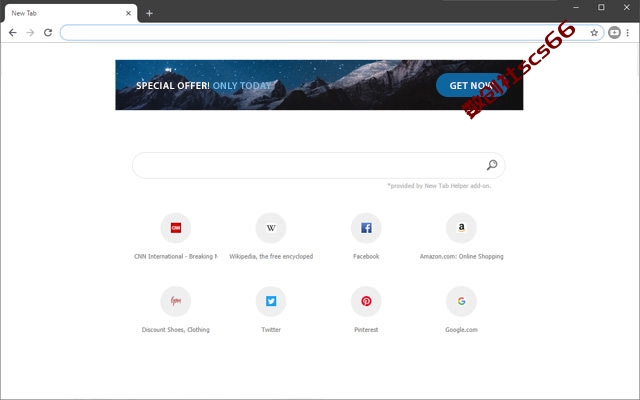Select the New Tab tab

(x=71, y=13)
